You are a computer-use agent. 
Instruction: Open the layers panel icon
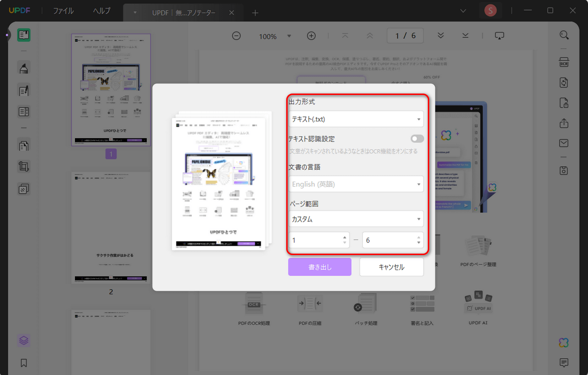tap(24, 340)
